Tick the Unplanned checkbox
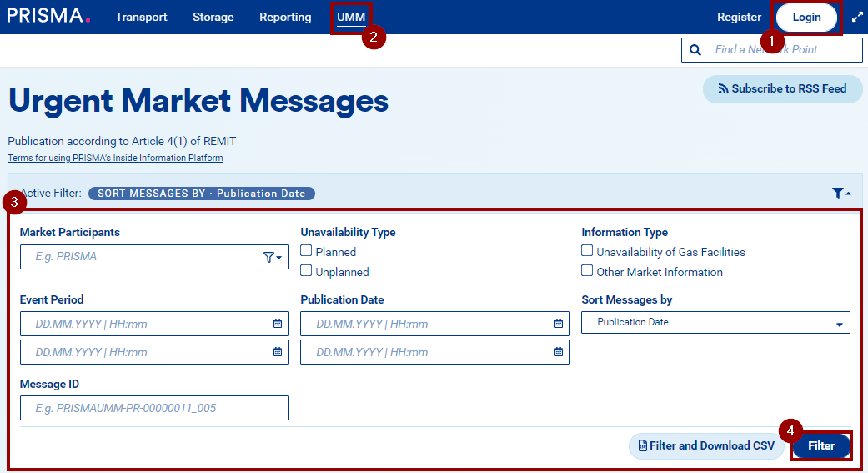 coord(306,271)
